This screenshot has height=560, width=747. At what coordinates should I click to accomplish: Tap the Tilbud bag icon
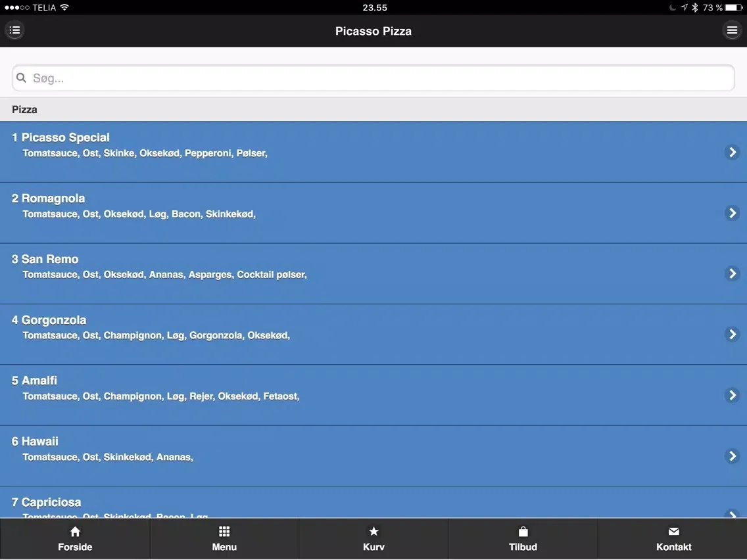tap(523, 532)
